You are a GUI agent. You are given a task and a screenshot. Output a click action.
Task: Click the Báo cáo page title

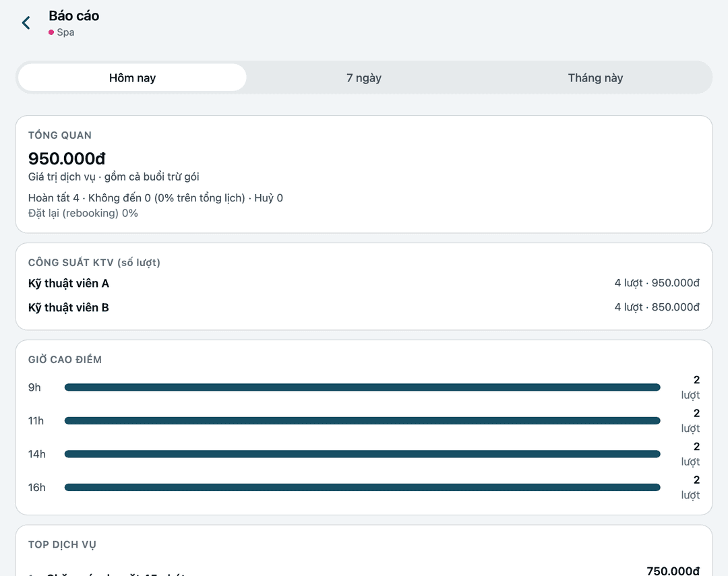tap(74, 15)
